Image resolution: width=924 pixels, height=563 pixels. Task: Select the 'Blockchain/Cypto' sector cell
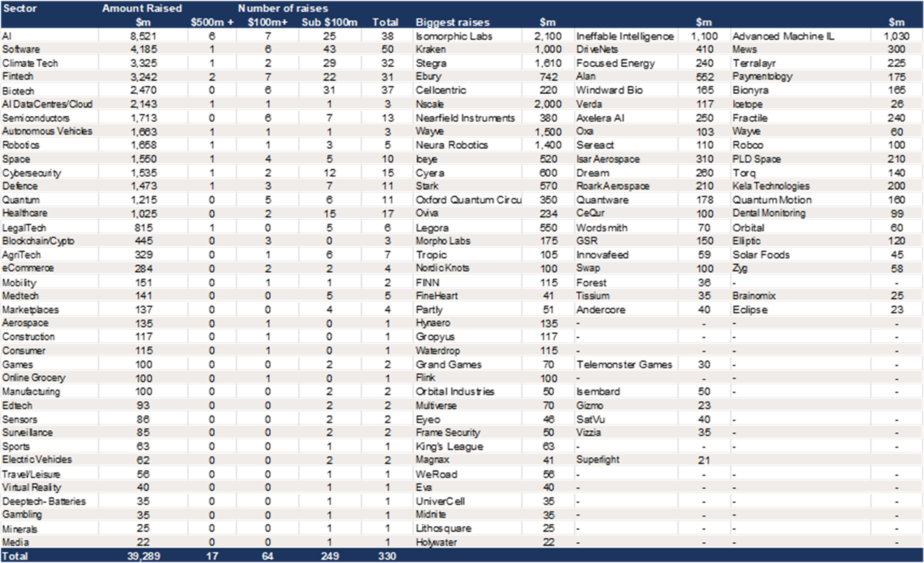click(x=38, y=241)
